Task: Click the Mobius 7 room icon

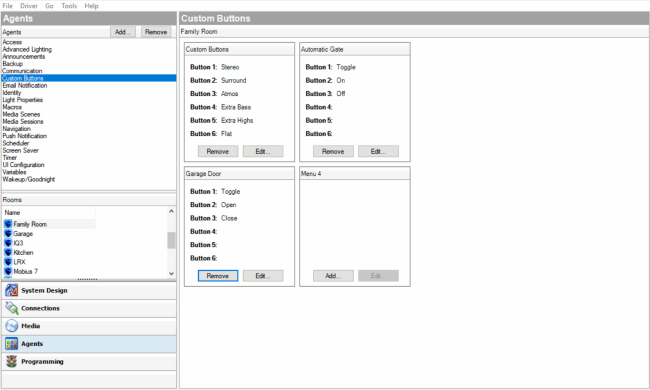Action: (8, 271)
